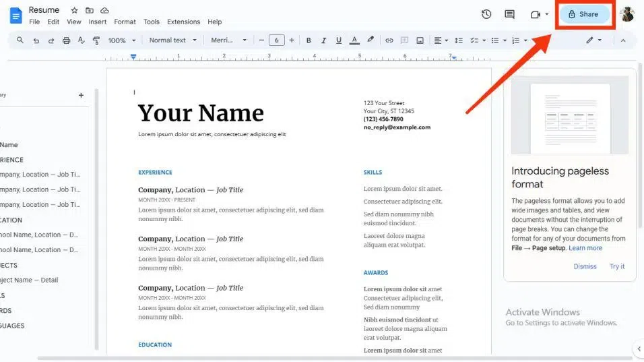Open the Tools menu

151,22
